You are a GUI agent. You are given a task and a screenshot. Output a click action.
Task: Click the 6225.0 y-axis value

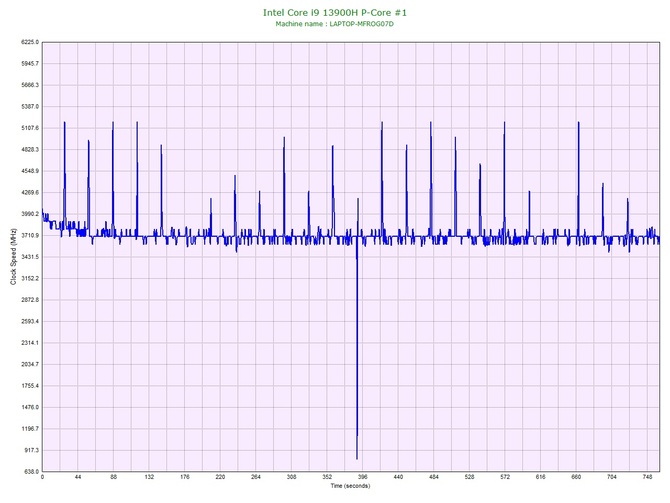coord(30,42)
